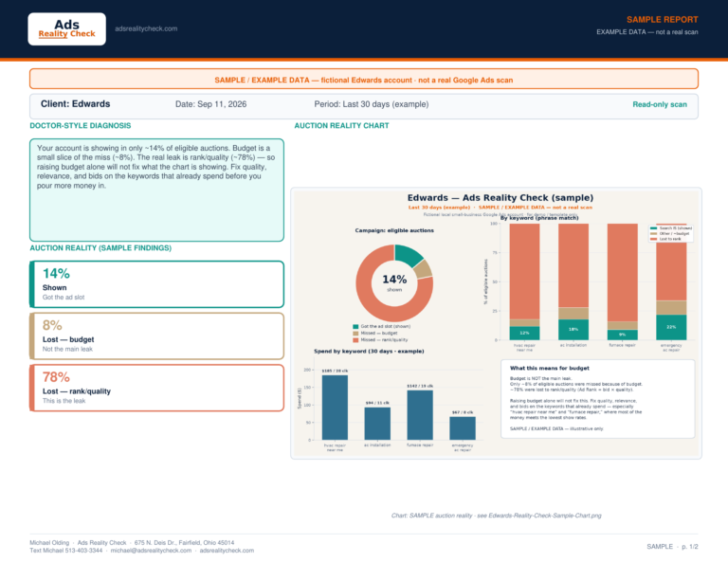Click "furnace repair" label under stacked bars
The width and height of the screenshot is (728, 562).
622,345
